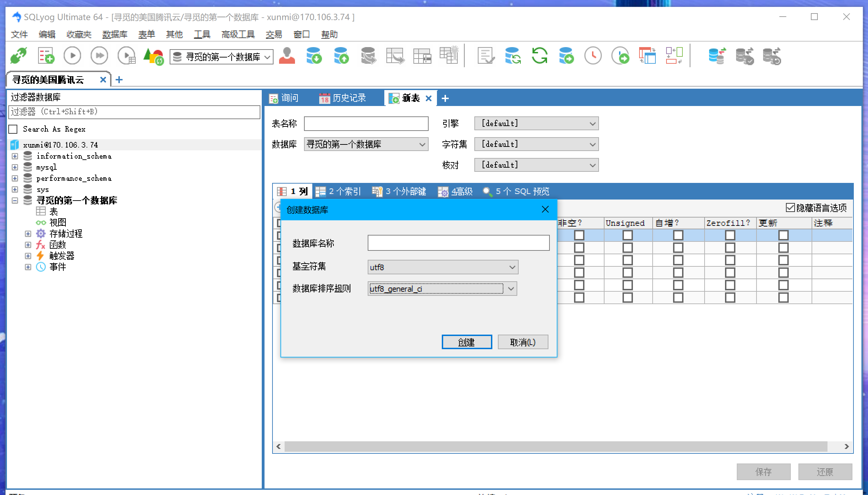The image size is (868, 495).
Task: Open the schema designer boxes icon
Action: pos(674,56)
